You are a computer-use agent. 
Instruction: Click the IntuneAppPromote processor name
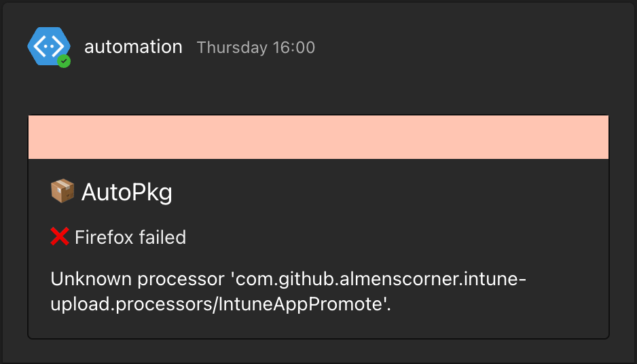[301, 304]
